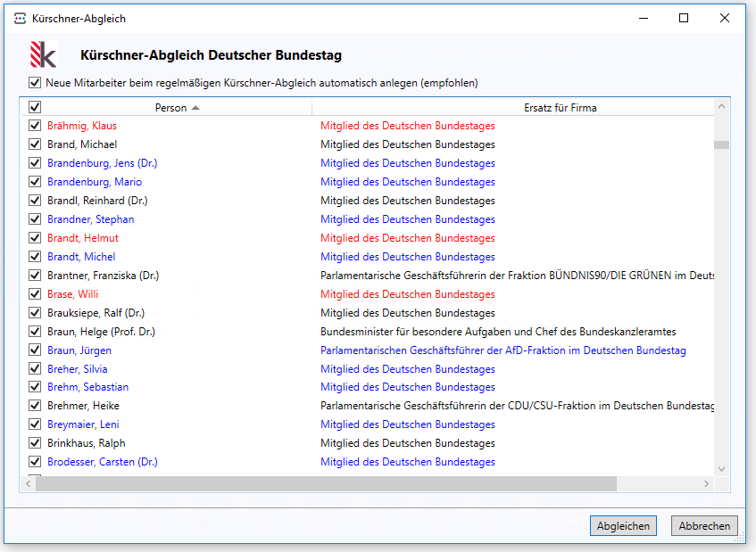
Task: Uncheck the Brodesser, Carsten (Dr.) checkbox
Action: (x=35, y=462)
